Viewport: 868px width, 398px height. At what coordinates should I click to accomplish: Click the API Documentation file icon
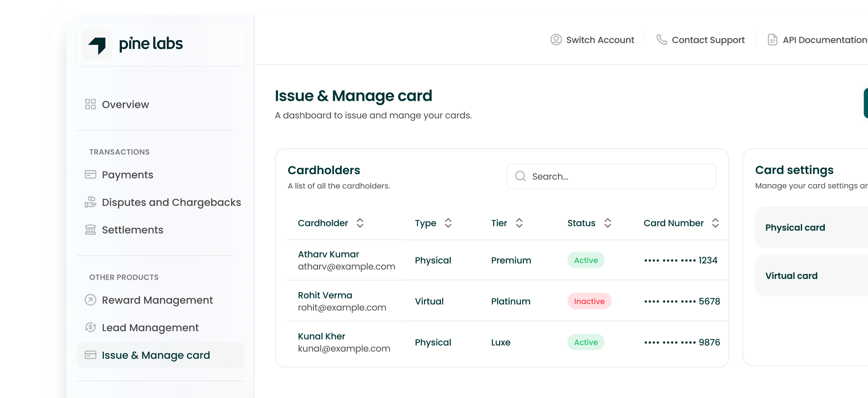tap(772, 40)
